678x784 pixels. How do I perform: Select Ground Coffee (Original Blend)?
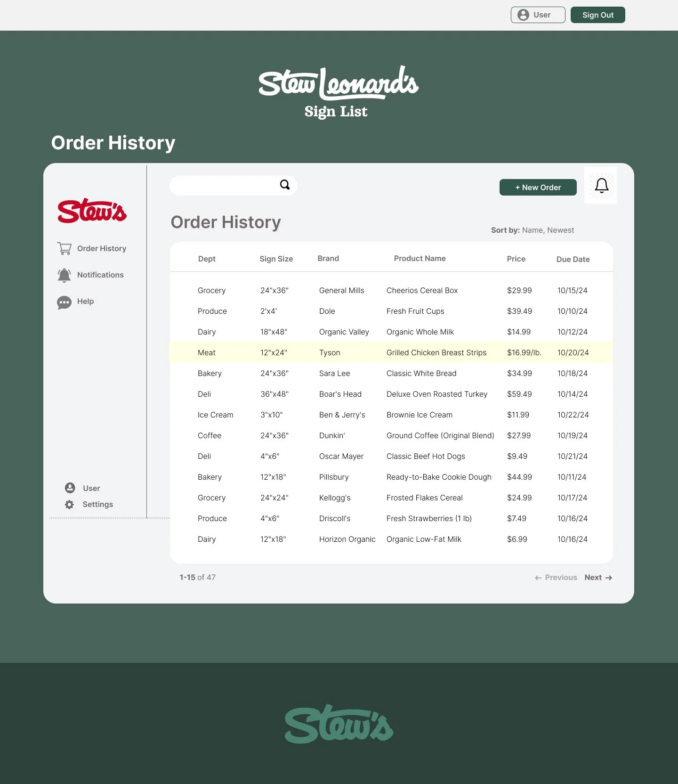coord(440,436)
